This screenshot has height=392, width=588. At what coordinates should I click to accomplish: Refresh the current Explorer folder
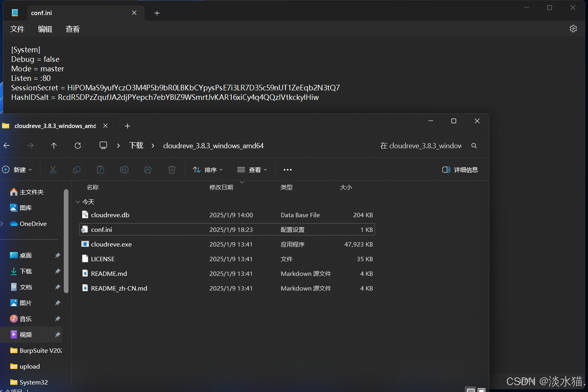[x=78, y=145]
